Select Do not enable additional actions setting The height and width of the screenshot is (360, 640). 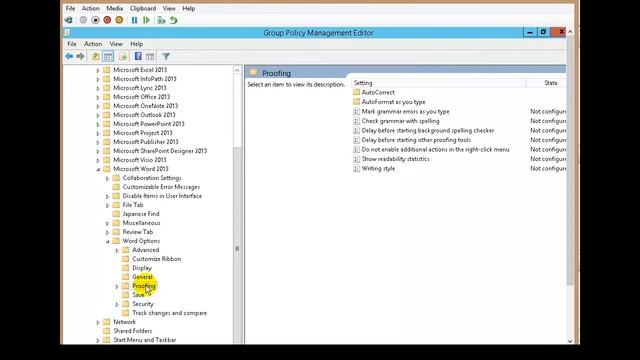[436, 149]
